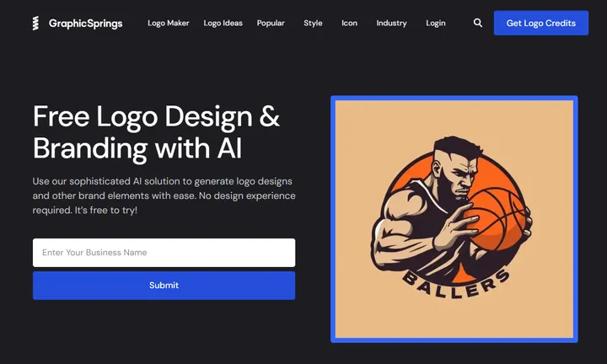This screenshot has height=364, width=607.
Task: Click the BALLERS lettering in the sample logo
Action: pos(456,284)
